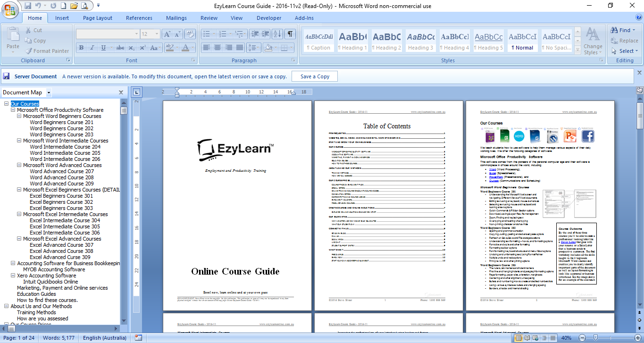
Task: Click the Open folder icon in Quick Access Toolbar
Action: point(74,6)
